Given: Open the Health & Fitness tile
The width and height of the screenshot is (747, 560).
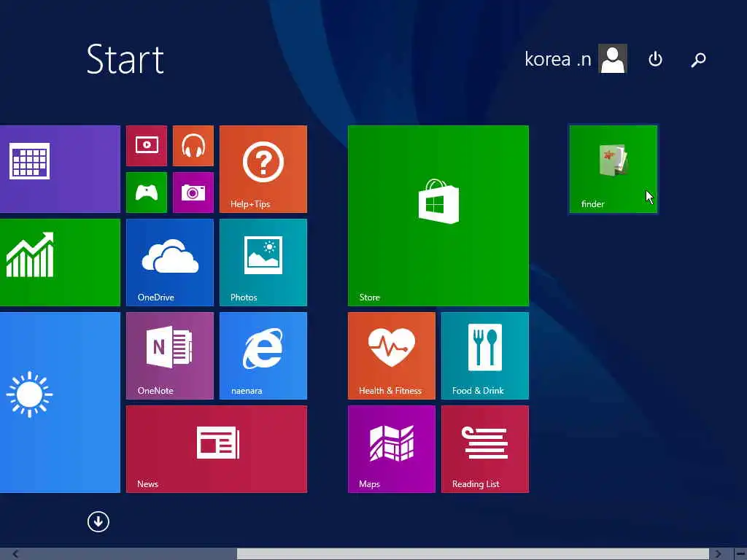Looking at the screenshot, I should coord(392,356).
